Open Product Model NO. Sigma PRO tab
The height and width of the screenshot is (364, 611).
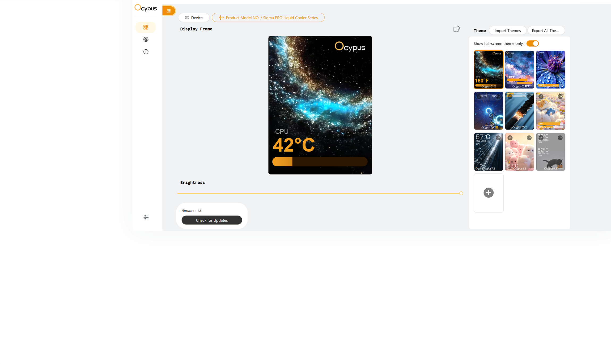[268, 18]
